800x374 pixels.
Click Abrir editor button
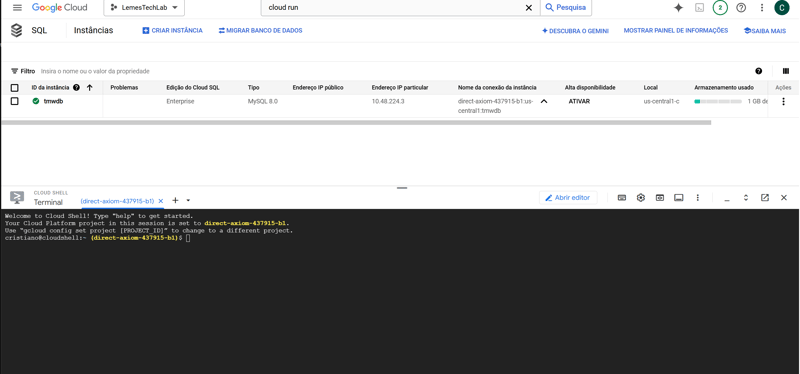coord(568,198)
